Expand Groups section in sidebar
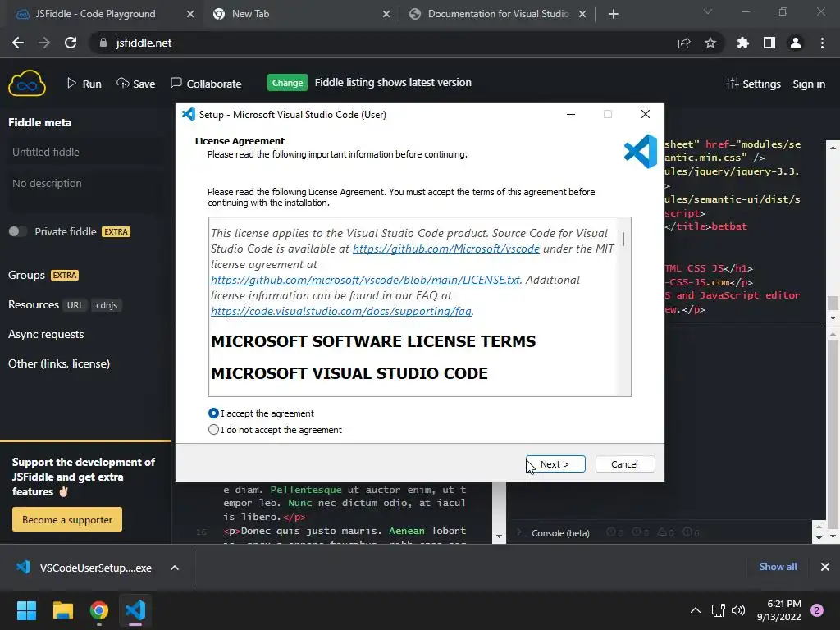Screen dimensions: 840x630 27,275
